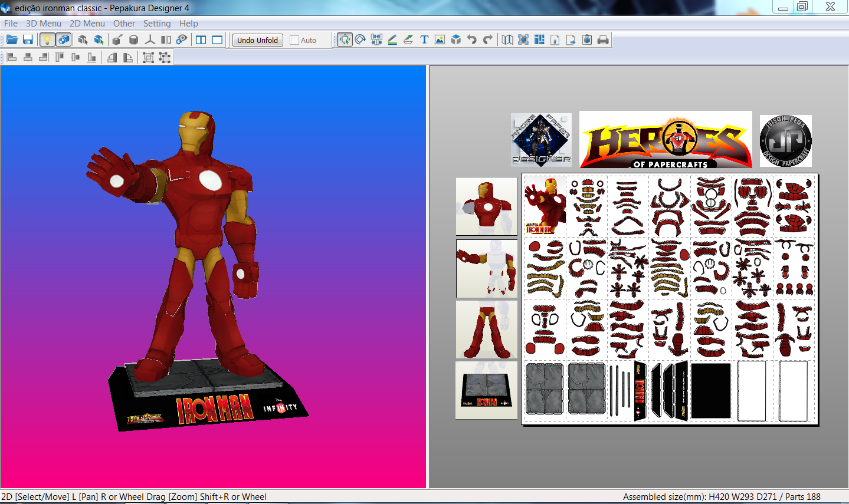Screen dimensions: 849x504
Task: Click the Redo arrow icon
Action: coord(488,40)
